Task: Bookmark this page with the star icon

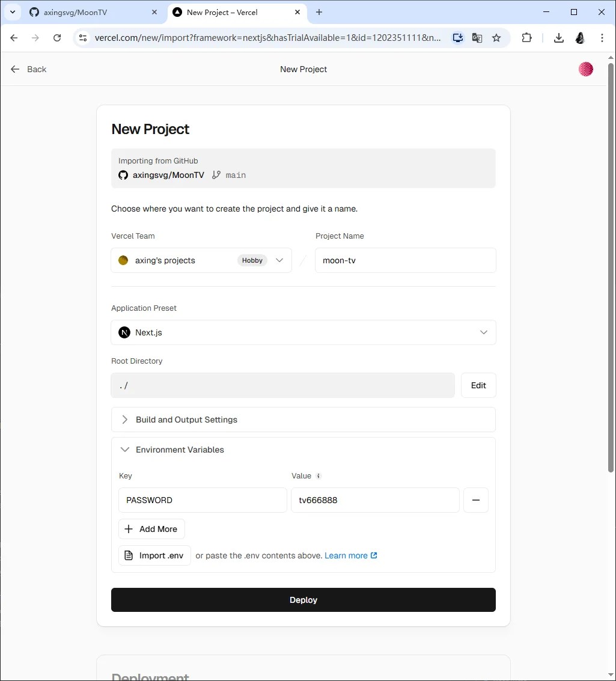Action: (496, 38)
